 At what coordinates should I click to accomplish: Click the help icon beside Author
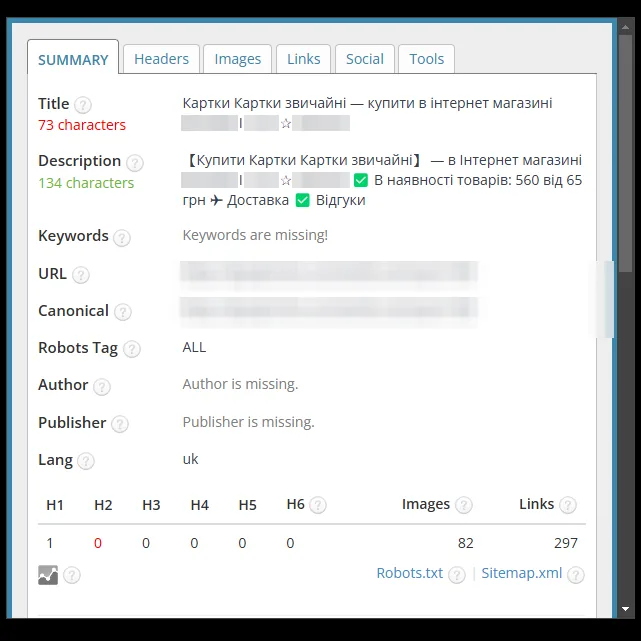click(102, 386)
